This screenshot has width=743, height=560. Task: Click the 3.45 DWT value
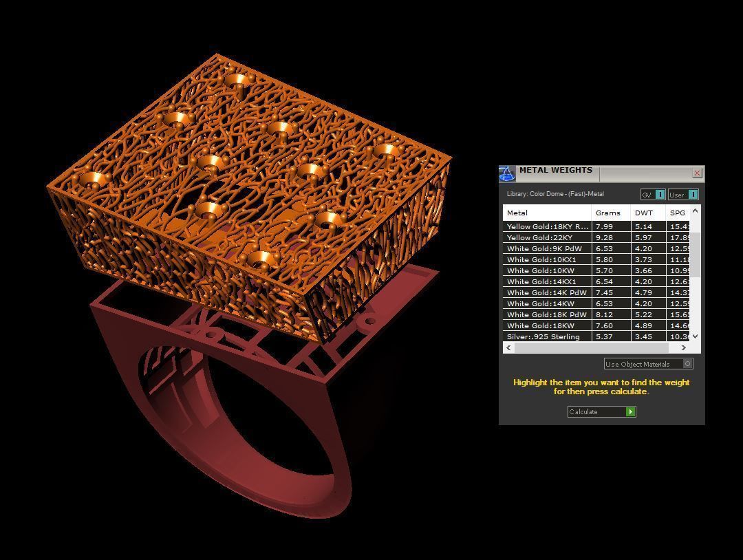643,336
